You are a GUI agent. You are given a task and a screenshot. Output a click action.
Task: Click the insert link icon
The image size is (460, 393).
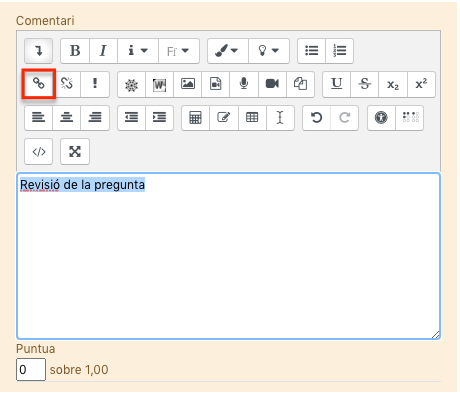click(x=38, y=84)
